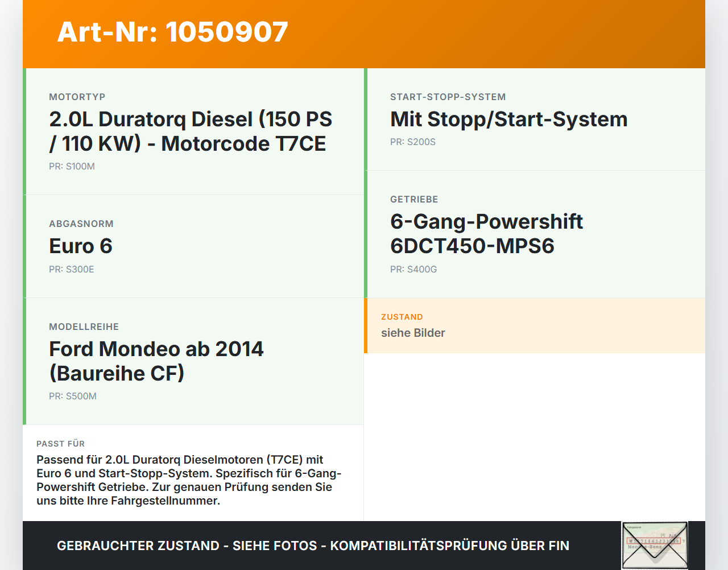Select the 6-Gang-Powershift Getriebe card
Viewport: 728px width, 570px height.
coord(535,234)
